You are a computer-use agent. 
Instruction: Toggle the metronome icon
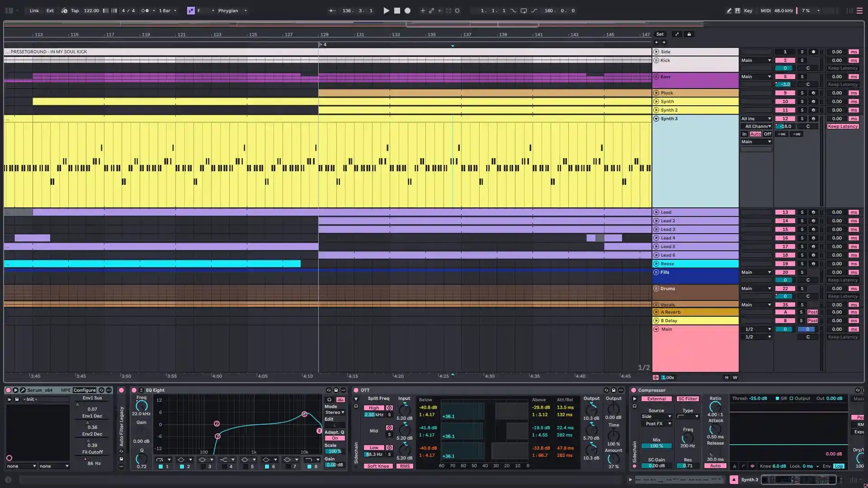pyautogui.click(x=145, y=10)
